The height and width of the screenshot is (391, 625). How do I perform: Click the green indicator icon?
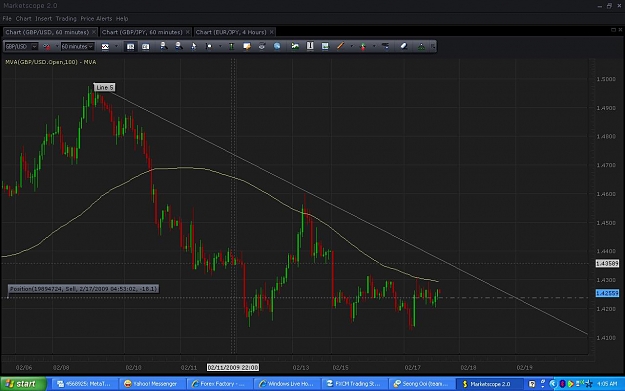[x=231, y=46]
